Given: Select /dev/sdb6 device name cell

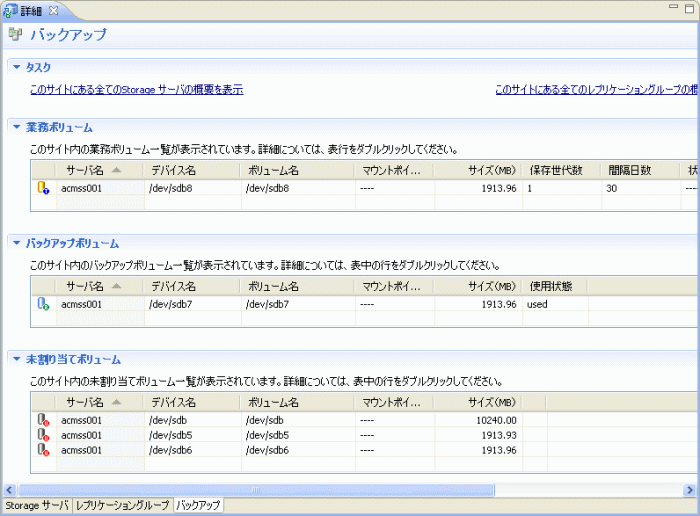Looking at the screenshot, I should pyautogui.click(x=171, y=450).
